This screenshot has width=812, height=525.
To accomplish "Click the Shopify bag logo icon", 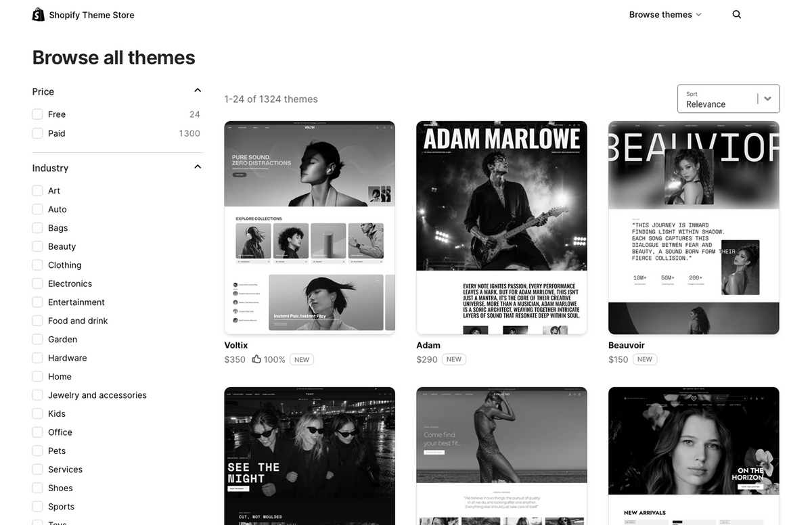I will pyautogui.click(x=39, y=14).
